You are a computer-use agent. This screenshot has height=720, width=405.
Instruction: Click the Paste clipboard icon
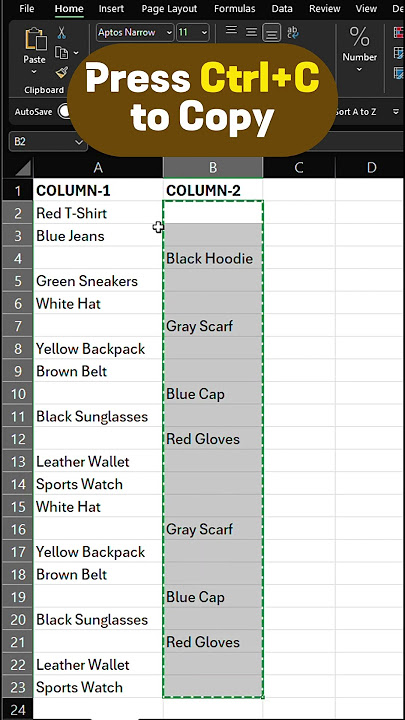[x=35, y=39]
